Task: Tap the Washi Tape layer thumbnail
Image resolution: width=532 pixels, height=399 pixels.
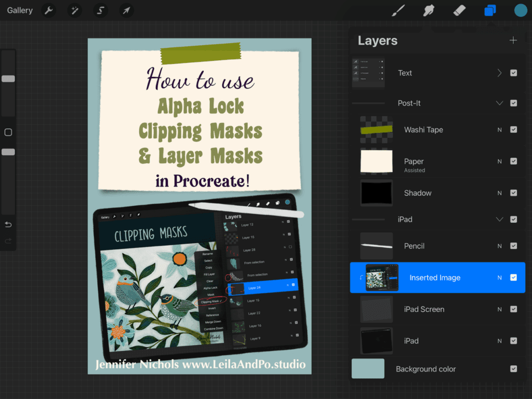Action: pyautogui.click(x=376, y=129)
